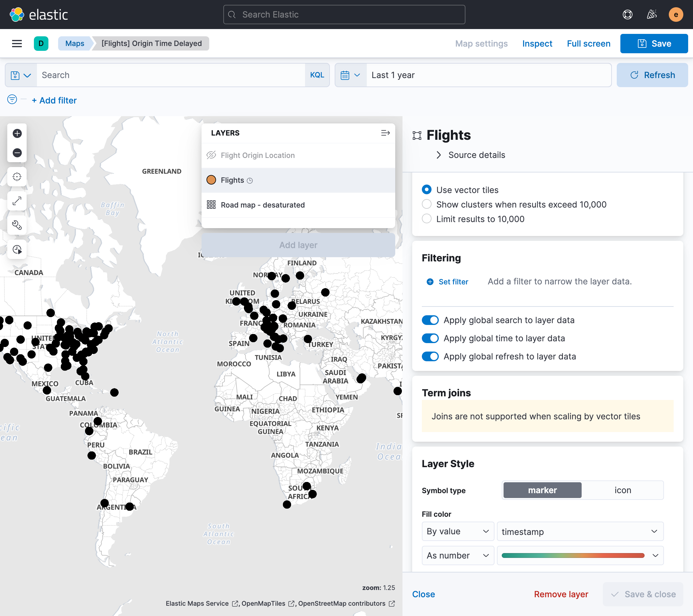Click in the Search Elastic field

(344, 15)
